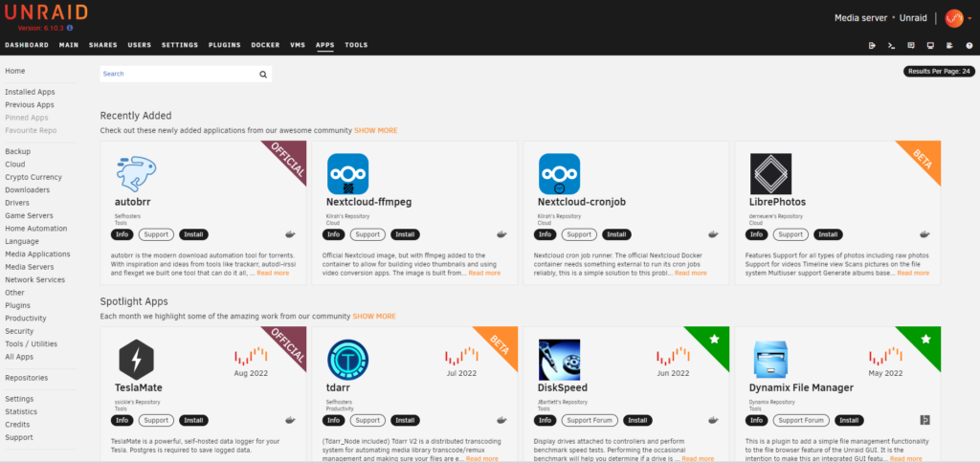
Task: Click docker whale icon on TeslaMate card
Action: pos(291,421)
